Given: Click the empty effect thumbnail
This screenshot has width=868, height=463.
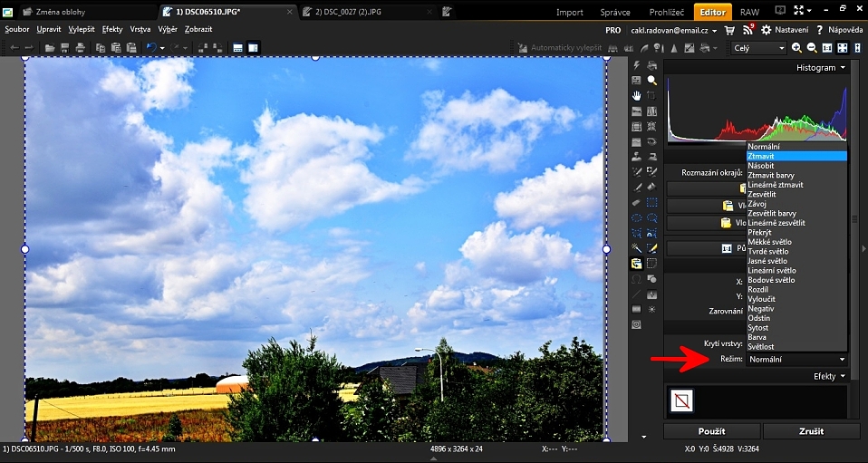Looking at the screenshot, I should click(680, 400).
